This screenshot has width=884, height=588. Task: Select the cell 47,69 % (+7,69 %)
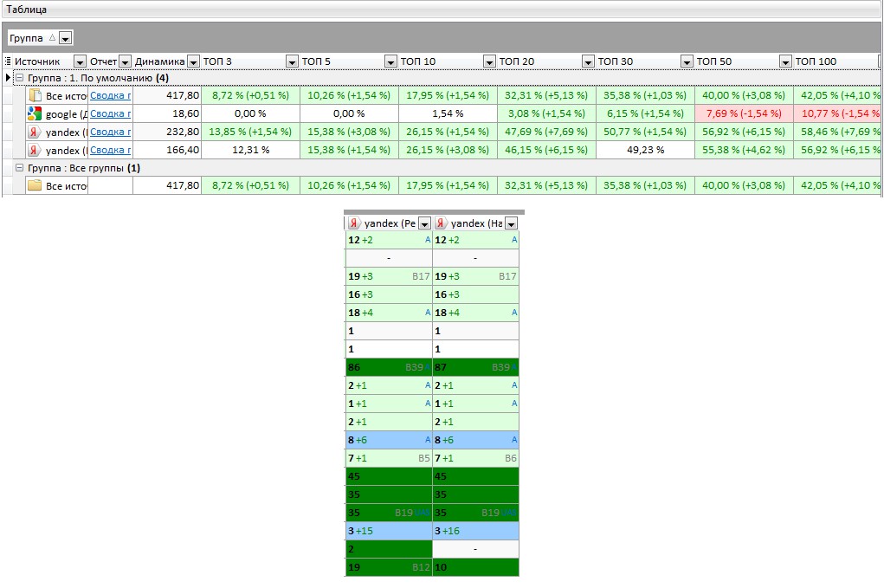tap(546, 132)
